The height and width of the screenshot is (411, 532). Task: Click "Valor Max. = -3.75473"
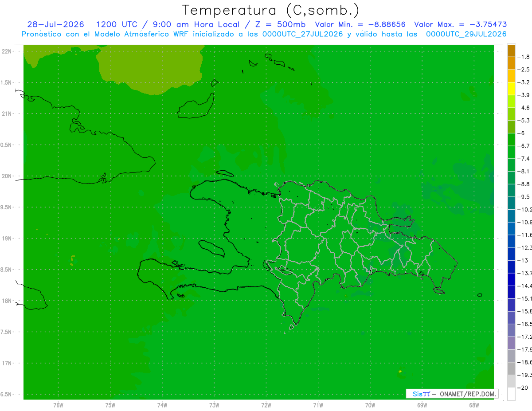point(460,24)
